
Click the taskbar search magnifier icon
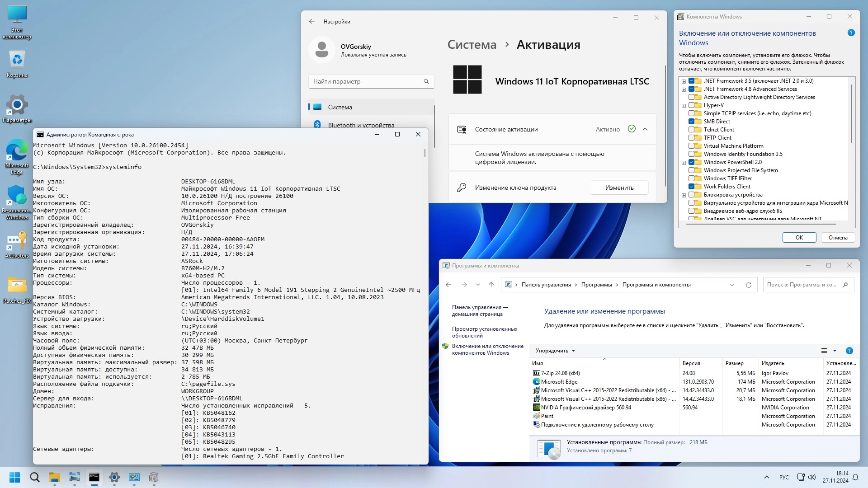(34, 477)
